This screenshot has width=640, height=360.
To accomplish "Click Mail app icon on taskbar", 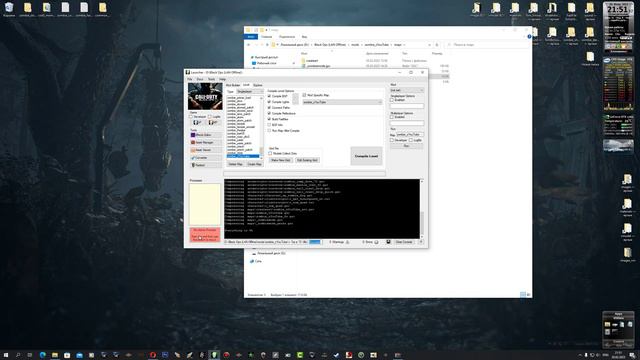I will [79, 355].
